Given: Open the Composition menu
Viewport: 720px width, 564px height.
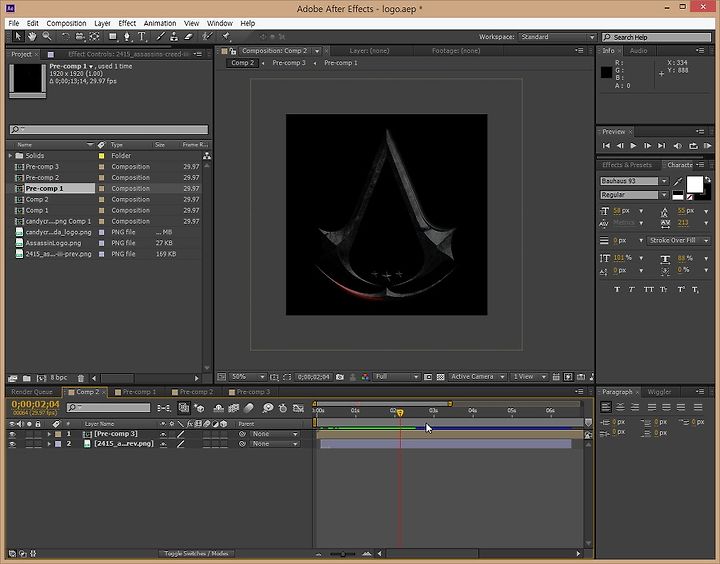Looking at the screenshot, I should click(x=66, y=23).
